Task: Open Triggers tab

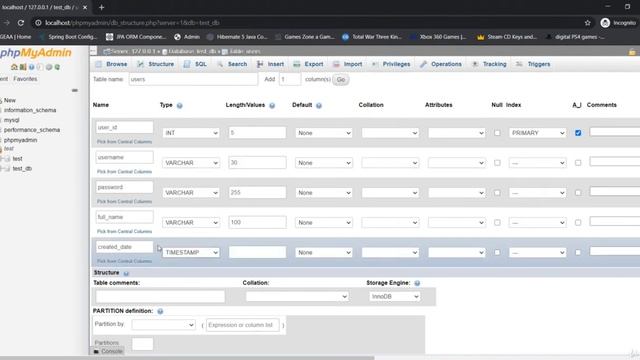Action: tap(533, 64)
